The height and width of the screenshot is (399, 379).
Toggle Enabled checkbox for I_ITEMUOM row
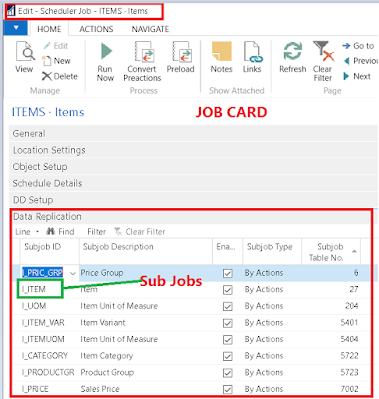point(228,340)
